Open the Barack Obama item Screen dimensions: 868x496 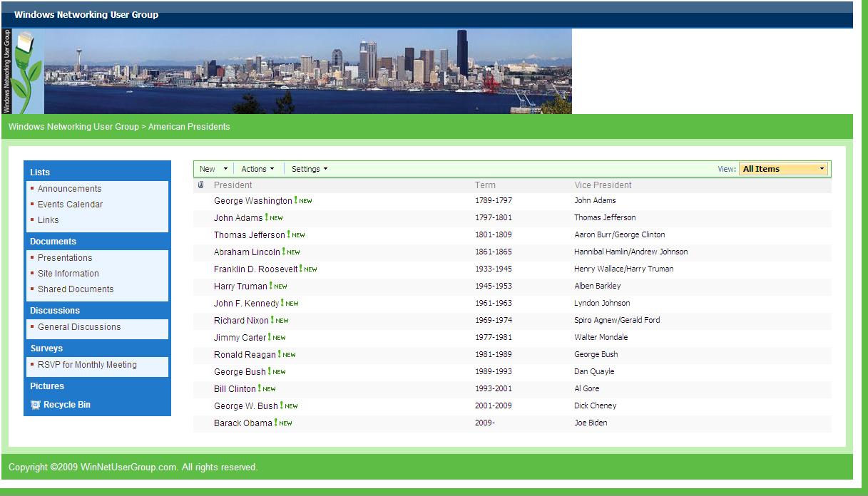click(x=243, y=423)
